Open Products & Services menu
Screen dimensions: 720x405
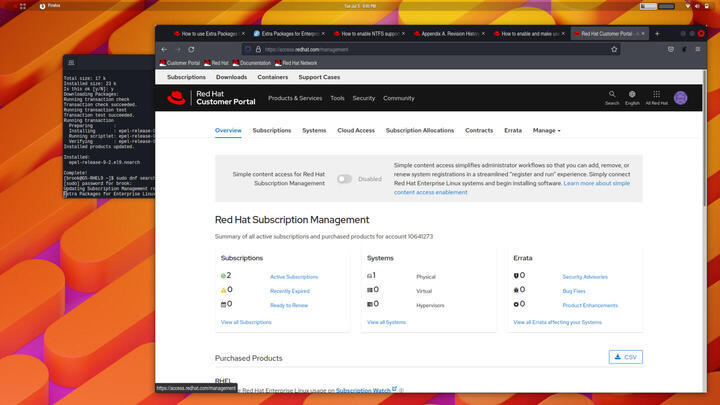point(295,98)
